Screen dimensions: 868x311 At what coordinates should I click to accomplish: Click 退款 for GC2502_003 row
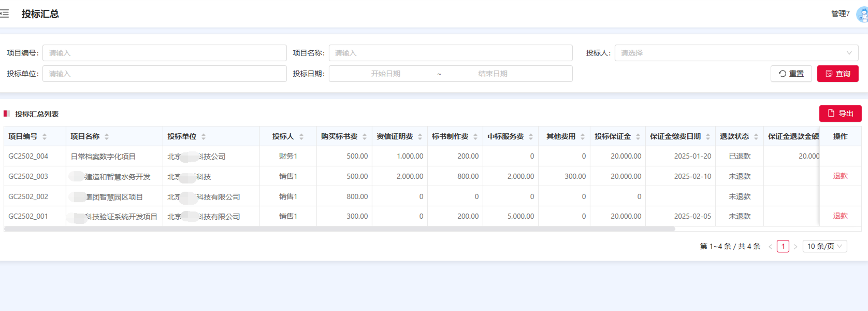tap(840, 176)
